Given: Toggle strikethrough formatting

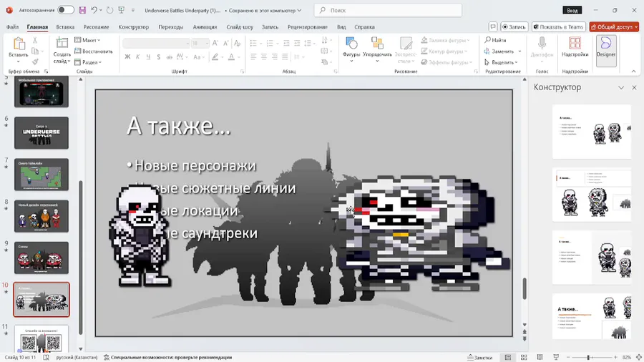Looking at the screenshot, I should pyautogui.click(x=169, y=57).
